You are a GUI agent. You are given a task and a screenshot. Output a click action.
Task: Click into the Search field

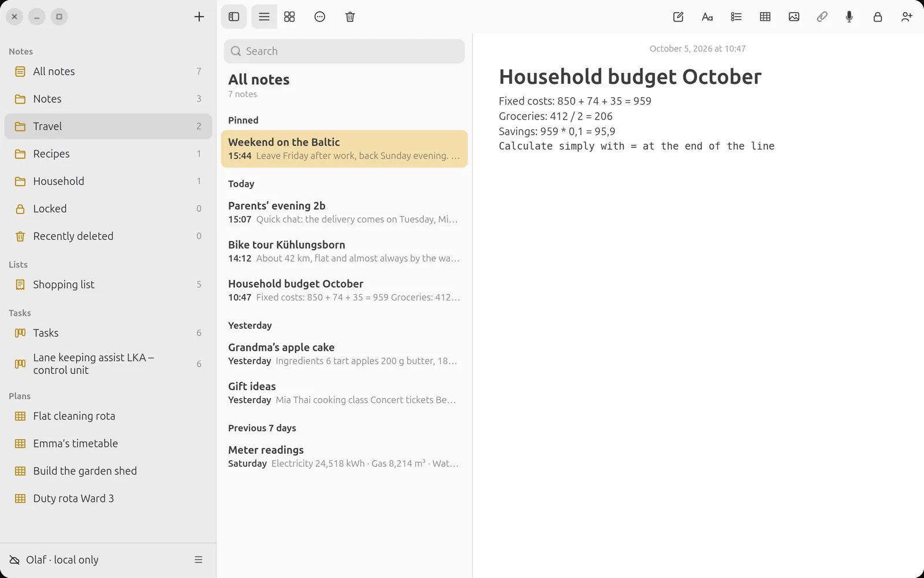pos(344,51)
